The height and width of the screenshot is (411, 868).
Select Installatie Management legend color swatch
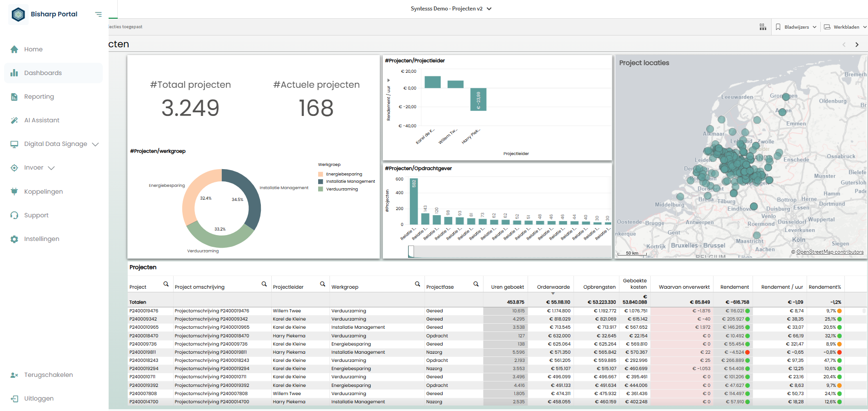(320, 181)
